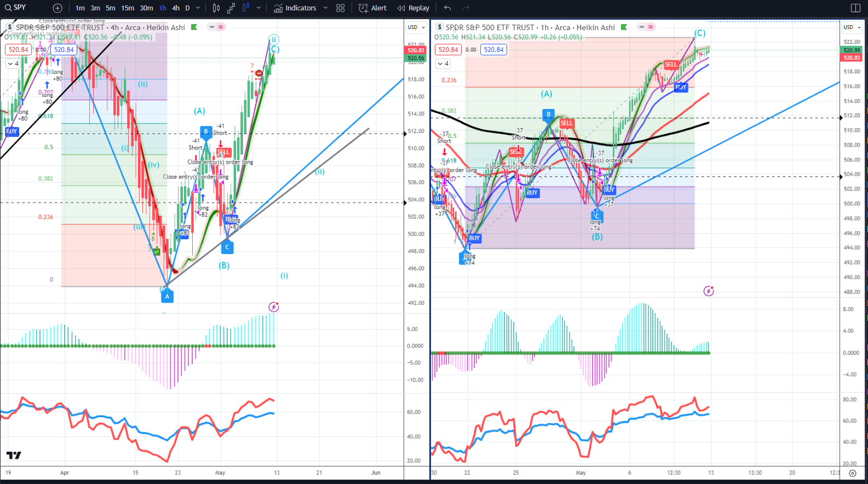Click the compare or add symbol plus icon
The height and width of the screenshot is (484, 868).
coord(58,8)
